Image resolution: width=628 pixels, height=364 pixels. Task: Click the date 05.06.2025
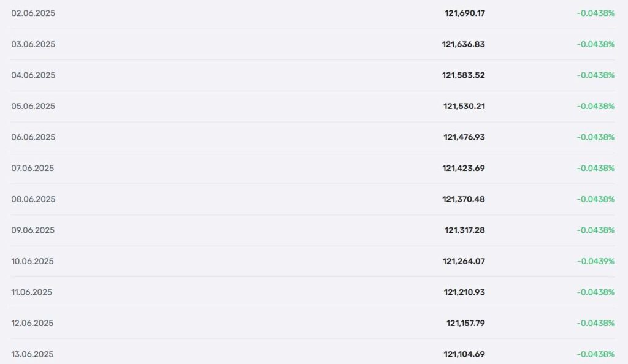click(x=33, y=106)
